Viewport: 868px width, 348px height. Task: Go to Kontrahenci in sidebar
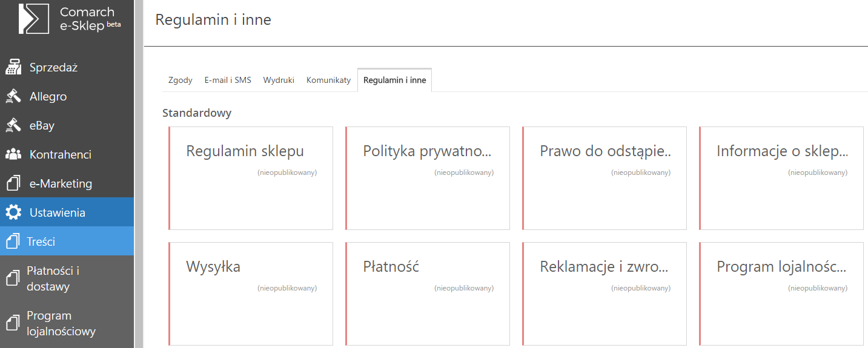pos(67,154)
